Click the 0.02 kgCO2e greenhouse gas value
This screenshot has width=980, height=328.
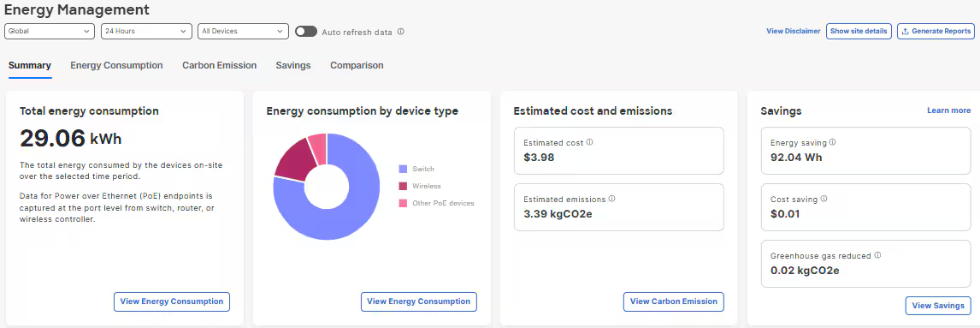point(805,271)
